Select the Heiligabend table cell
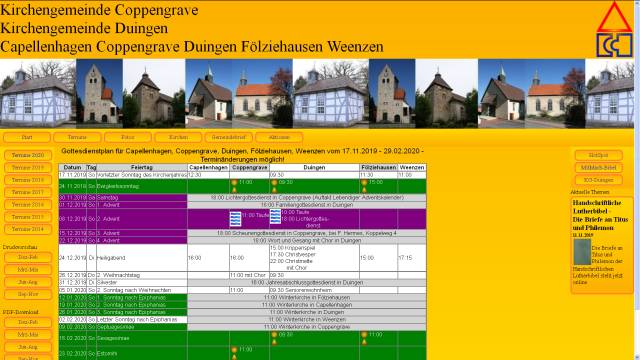Image resolution: width=640 pixels, height=360 pixels. coord(142,258)
